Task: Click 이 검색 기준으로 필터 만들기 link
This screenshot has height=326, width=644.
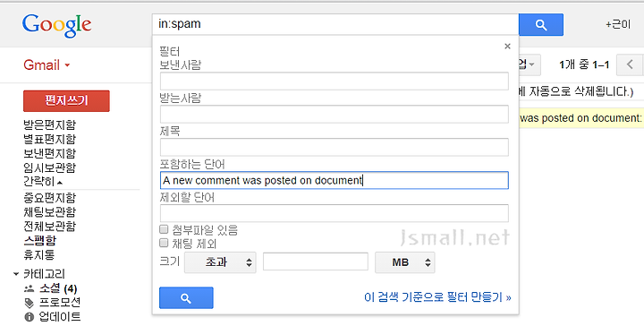Action: (437, 297)
